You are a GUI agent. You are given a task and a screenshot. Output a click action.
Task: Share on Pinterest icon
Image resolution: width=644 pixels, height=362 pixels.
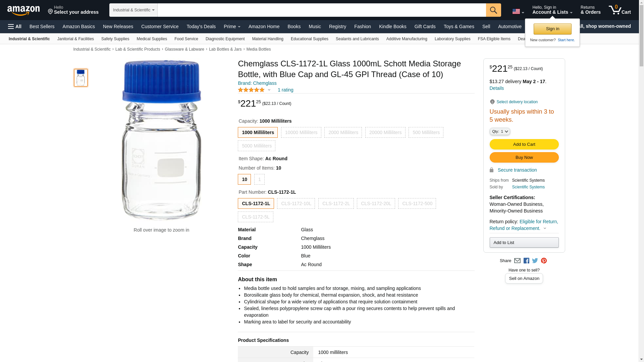[544, 261]
